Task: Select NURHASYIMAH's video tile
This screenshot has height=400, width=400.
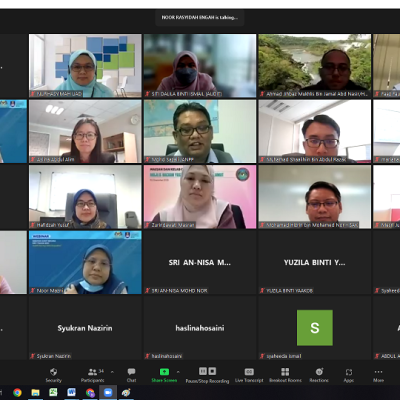Action: pyautogui.click(x=85, y=66)
